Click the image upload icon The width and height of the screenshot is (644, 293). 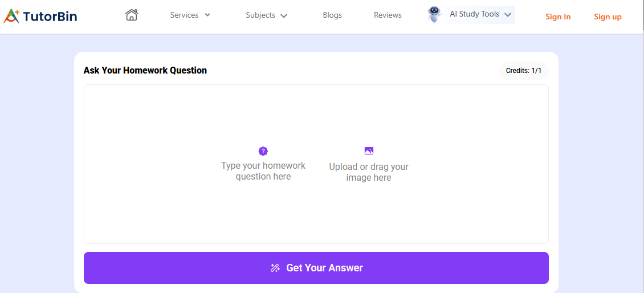pos(369,151)
